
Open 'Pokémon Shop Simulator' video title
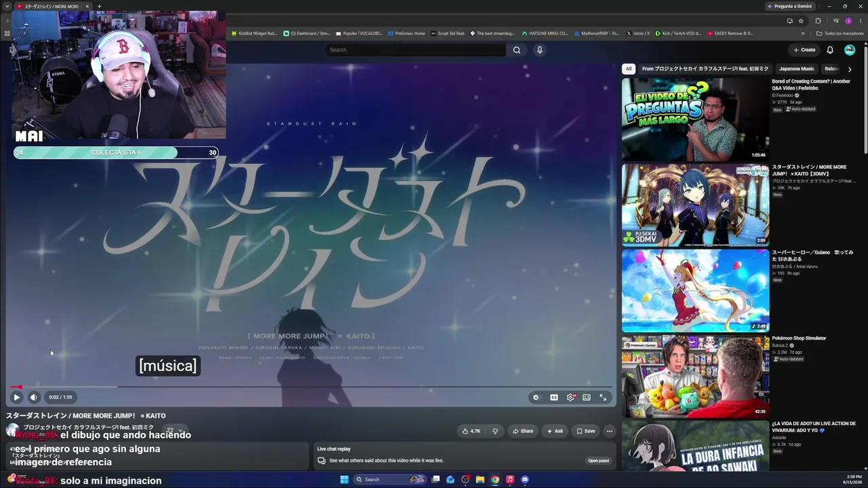pos(799,338)
